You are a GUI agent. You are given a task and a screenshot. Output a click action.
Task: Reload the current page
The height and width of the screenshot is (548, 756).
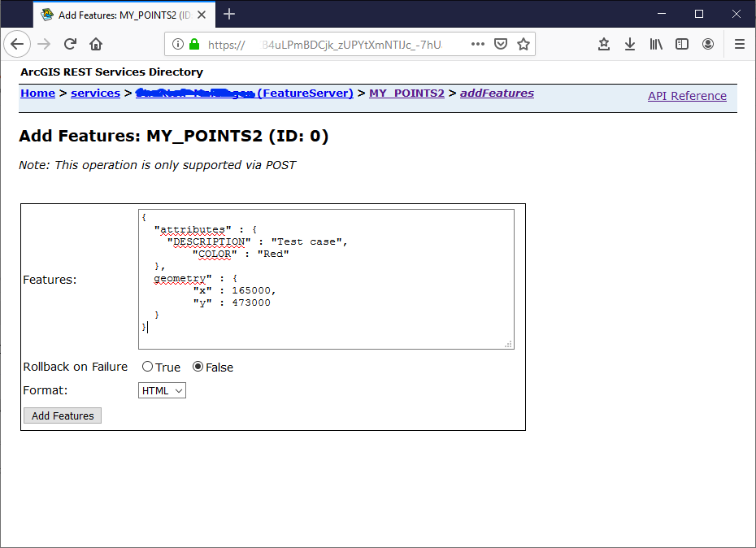(x=71, y=45)
